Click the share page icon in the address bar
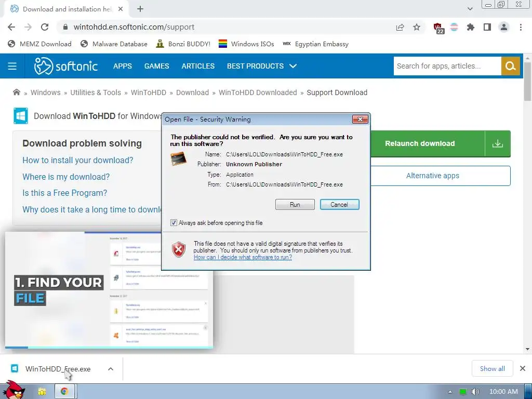Image resolution: width=532 pixels, height=399 pixels. pyautogui.click(x=400, y=27)
